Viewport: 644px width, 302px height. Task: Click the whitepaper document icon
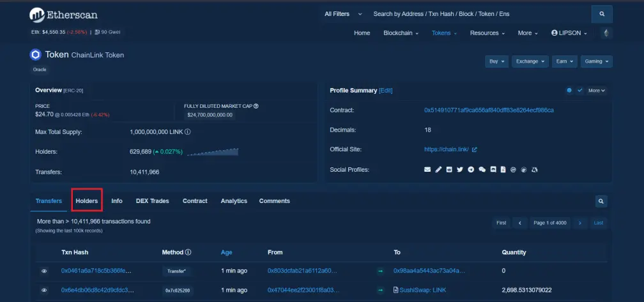503,169
